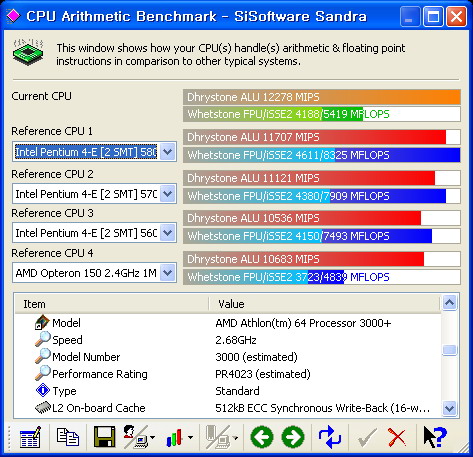Click the list scrollbar thumb
This screenshot has width=473, height=457.
[x=450, y=350]
